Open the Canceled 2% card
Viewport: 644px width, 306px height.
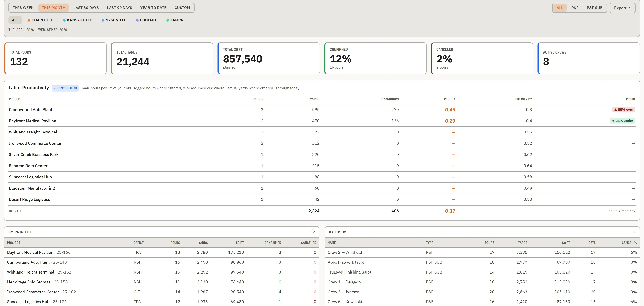(x=482, y=58)
